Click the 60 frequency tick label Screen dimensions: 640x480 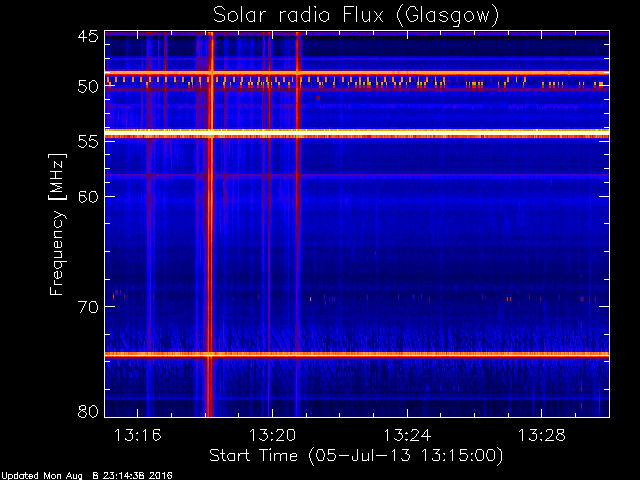[88, 196]
